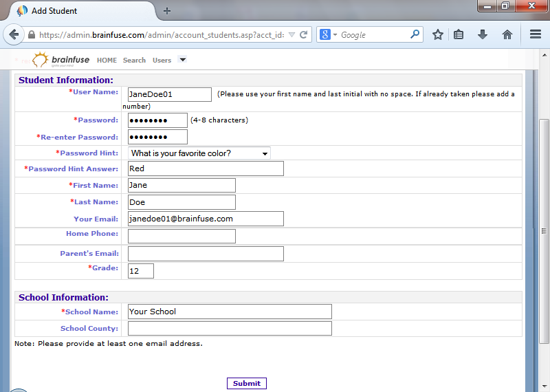Click the Last Name field
This screenshot has width=550, height=392.
[x=181, y=202]
